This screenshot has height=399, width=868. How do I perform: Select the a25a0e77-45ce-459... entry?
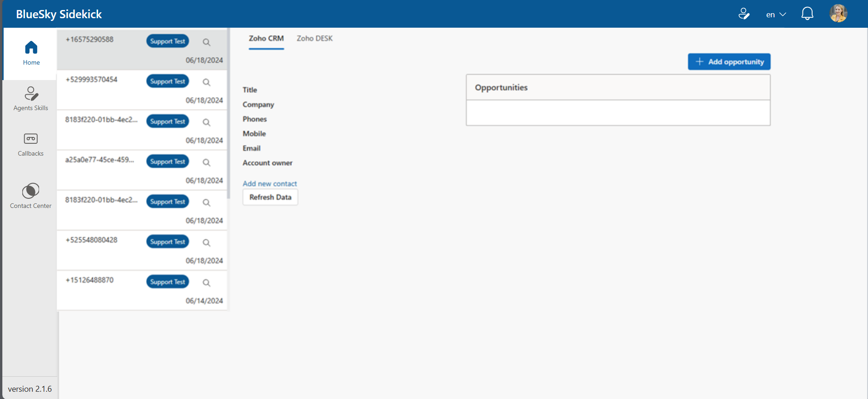pyautogui.click(x=142, y=170)
